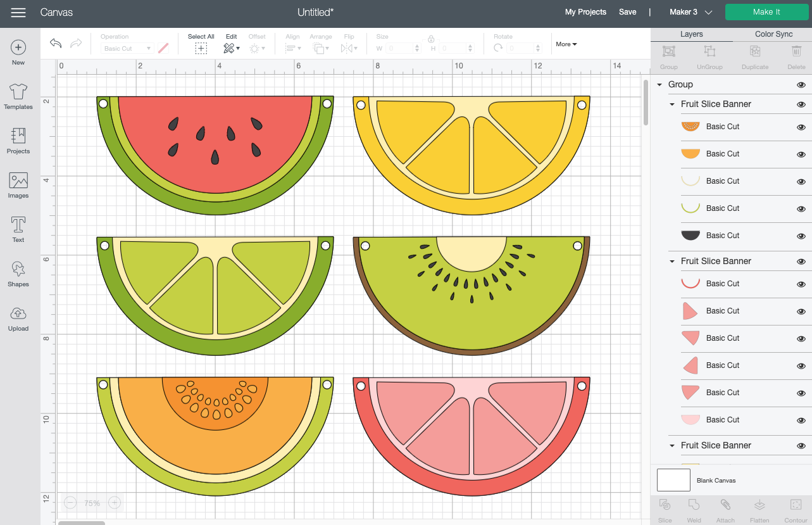The image size is (812, 525).
Task: Click the Blank Canvas white swatch
Action: pos(673,480)
